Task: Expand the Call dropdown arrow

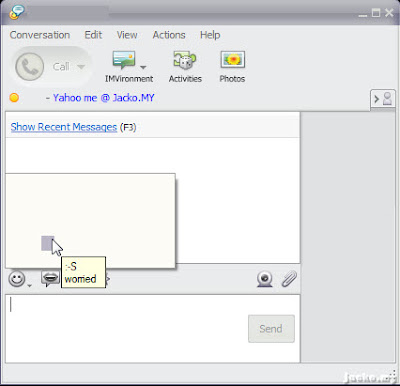Action: [81, 67]
